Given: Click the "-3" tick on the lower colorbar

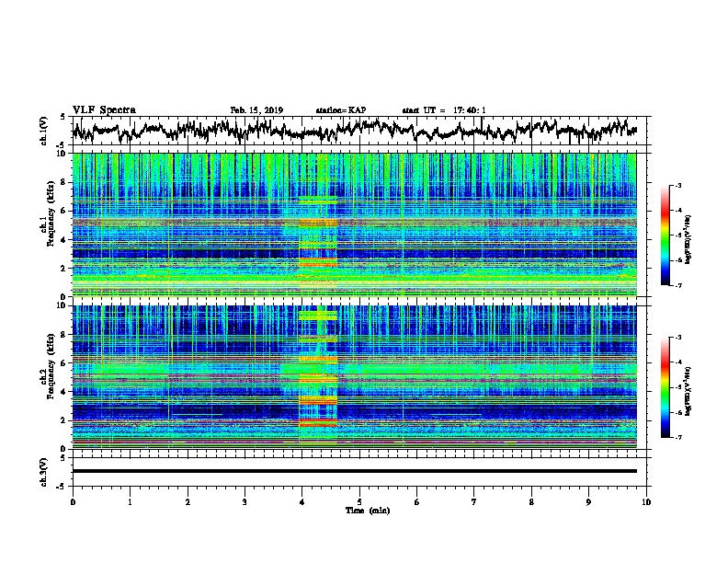Looking at the screenshot, I should 678,338.
